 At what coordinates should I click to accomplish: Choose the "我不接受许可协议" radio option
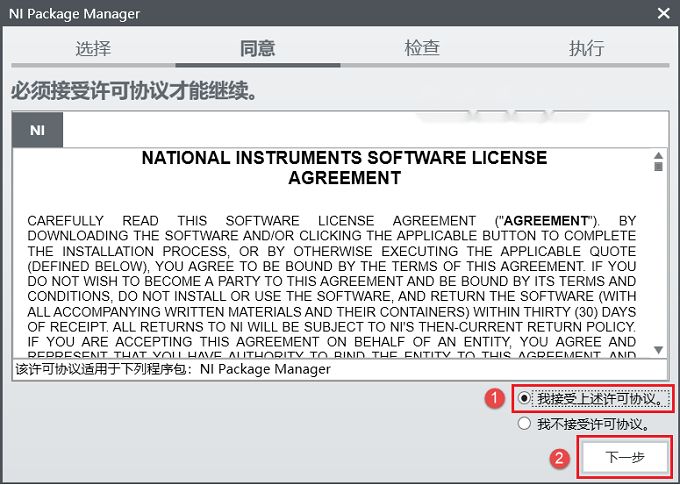coord(524,423)
